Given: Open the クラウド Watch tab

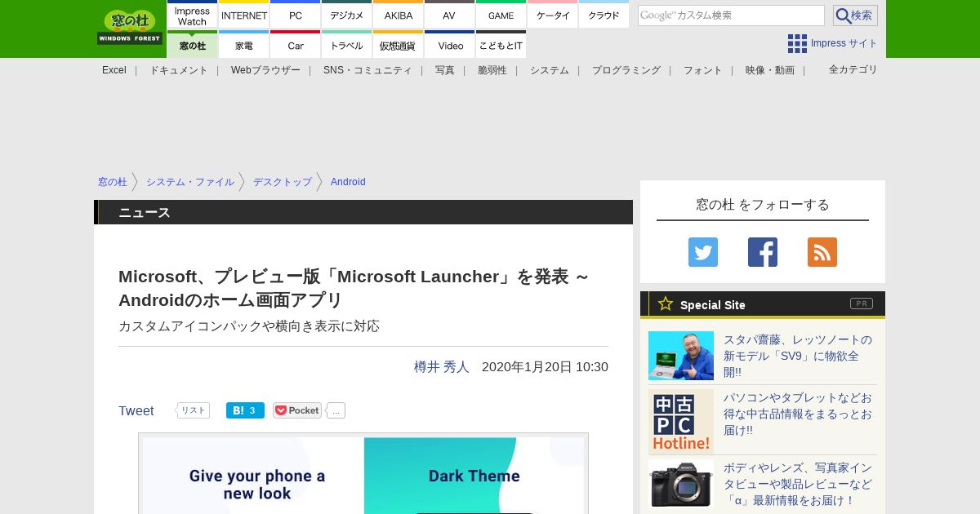Looking at the screenshot, I should 604,16.
